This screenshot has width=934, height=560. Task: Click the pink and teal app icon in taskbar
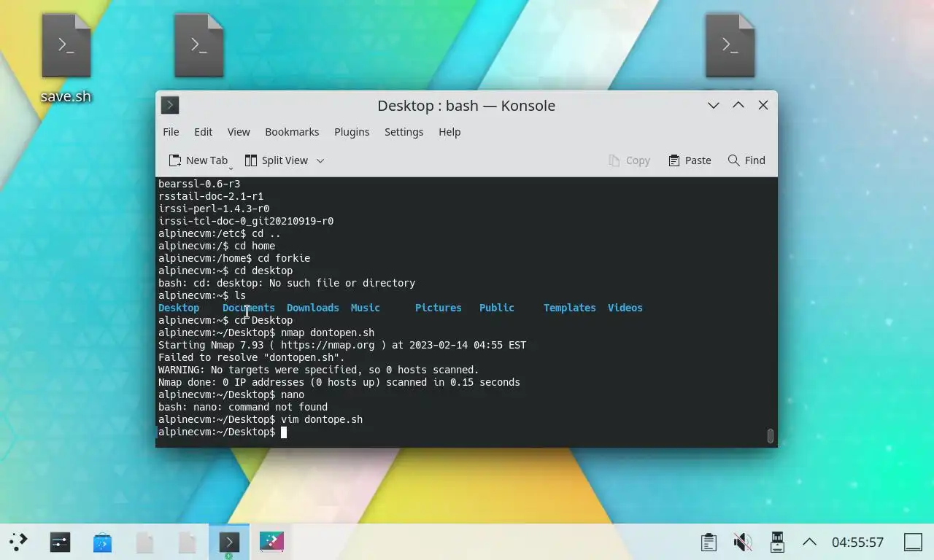click(271, 542)
